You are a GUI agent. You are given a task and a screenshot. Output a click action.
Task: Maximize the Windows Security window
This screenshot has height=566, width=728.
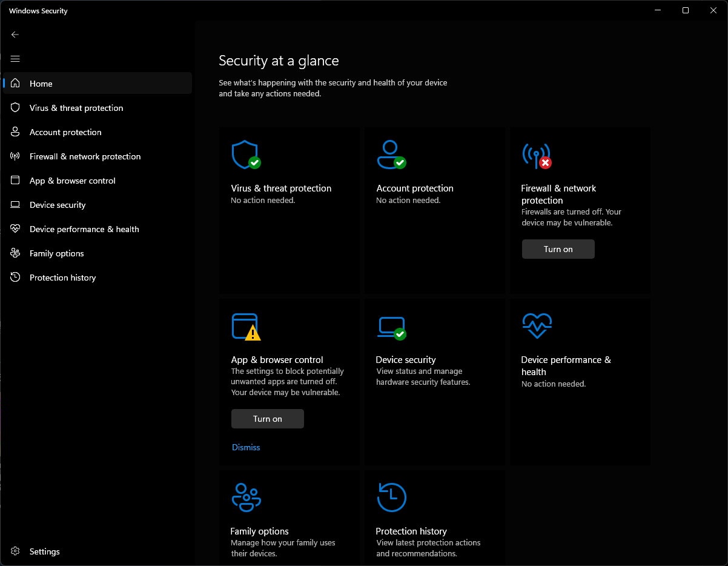coord(685,10)
